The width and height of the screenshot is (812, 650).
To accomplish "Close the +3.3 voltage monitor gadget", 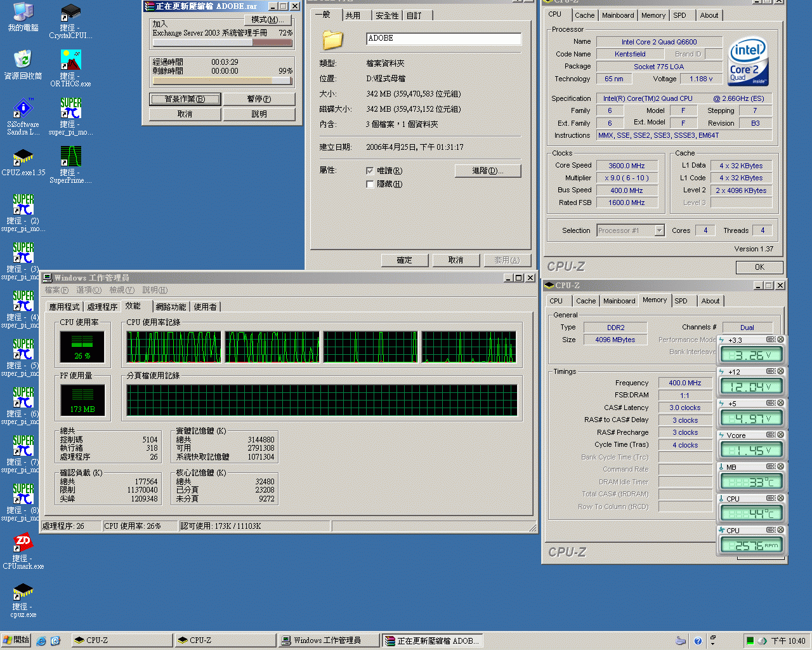I will [781, 340].
